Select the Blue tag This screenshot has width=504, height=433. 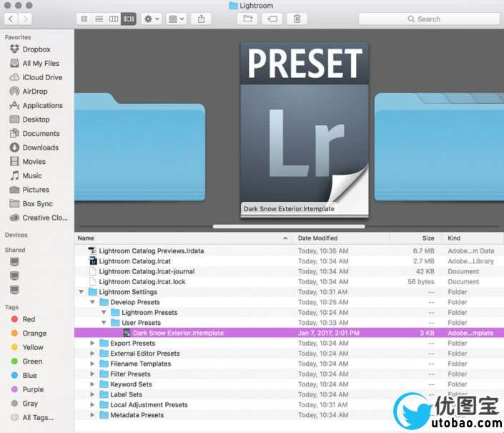point(29,376)
